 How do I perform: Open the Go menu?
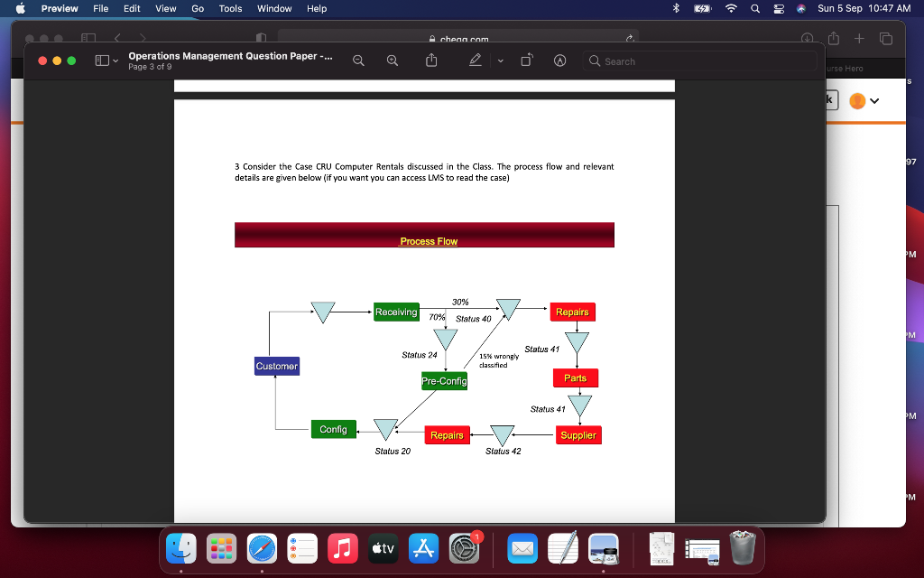coord(197,9)
